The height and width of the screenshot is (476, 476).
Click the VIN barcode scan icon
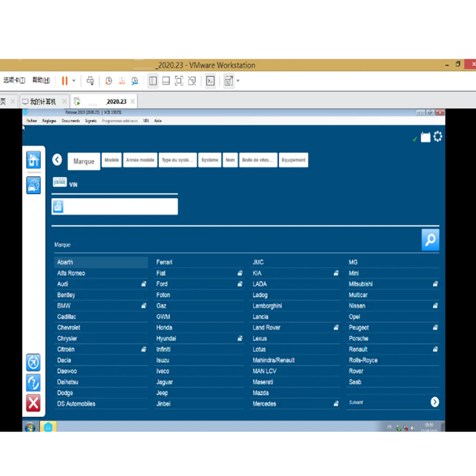[60, 182]
